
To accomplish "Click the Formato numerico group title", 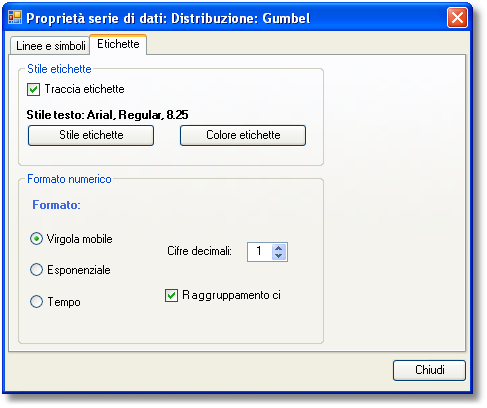I will 69,179.
